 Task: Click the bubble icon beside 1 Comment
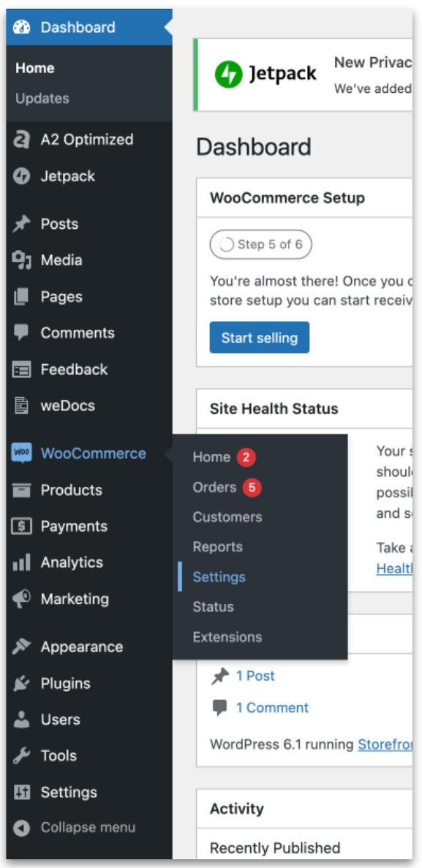tap(220, 707)
